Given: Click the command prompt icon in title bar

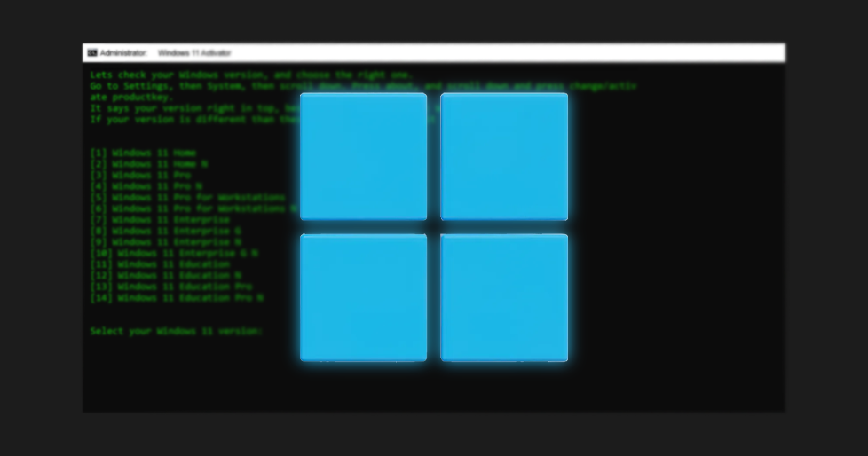Looking at the screenshot, I should 92,53.
